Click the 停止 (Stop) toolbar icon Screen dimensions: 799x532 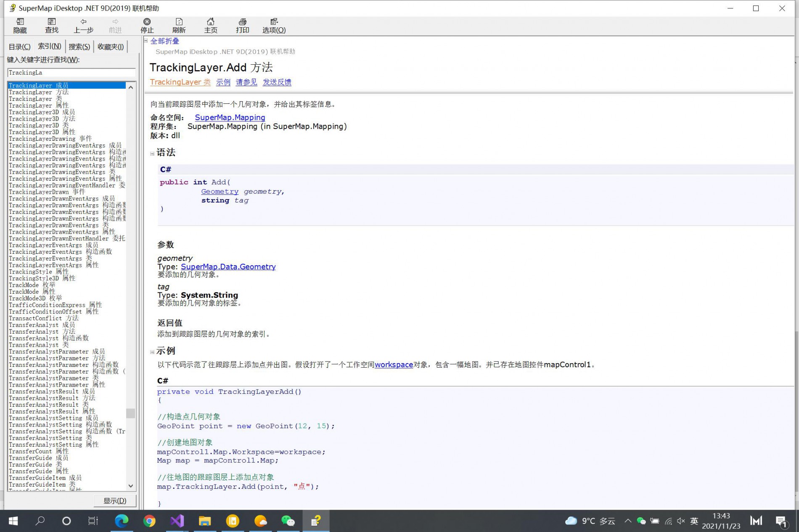(147, 26)
